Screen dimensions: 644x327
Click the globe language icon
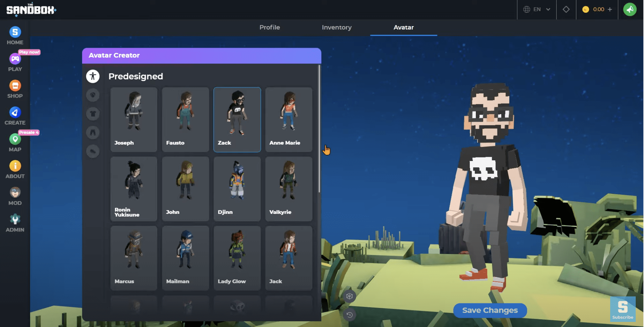[x=527, y=10]
